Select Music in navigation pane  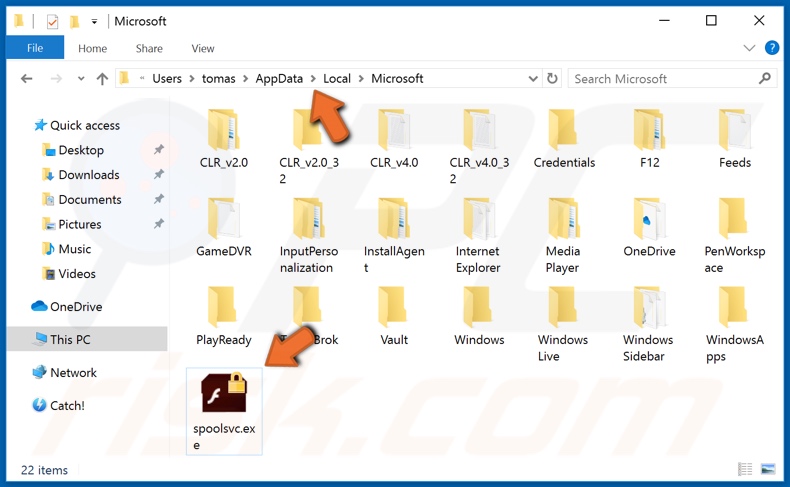pyautogui.click(x=67, y=248)
